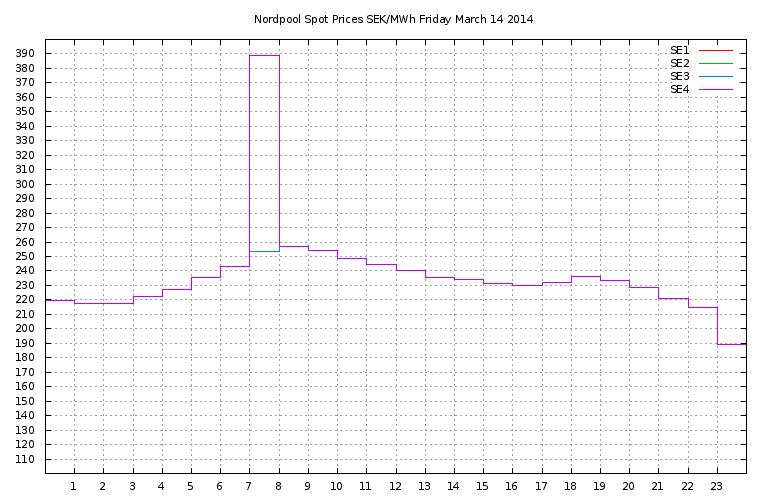
Task: Select the SE1 legend label
Action: [679, 50]
